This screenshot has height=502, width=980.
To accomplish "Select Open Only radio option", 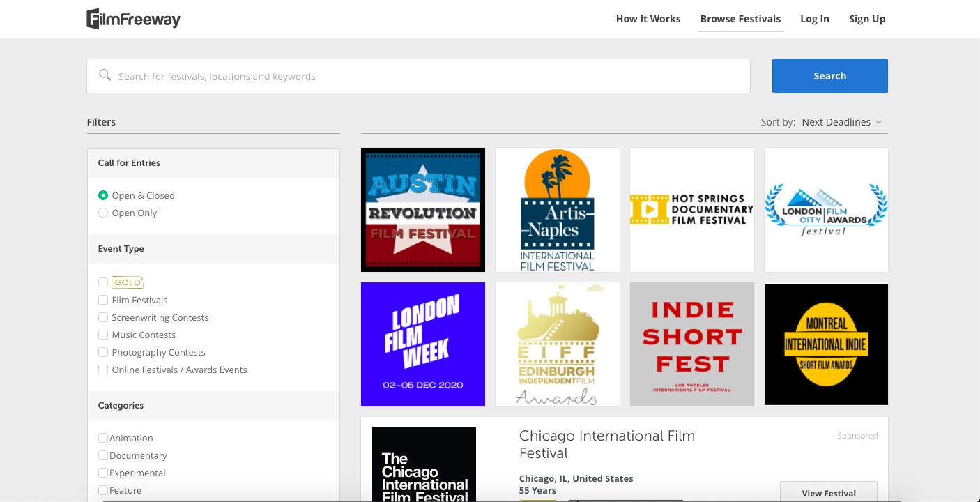I will coord(103,213).
